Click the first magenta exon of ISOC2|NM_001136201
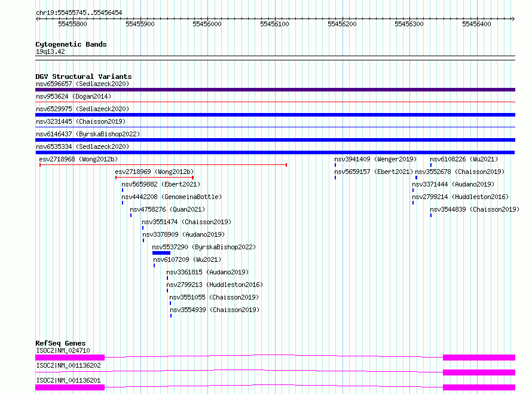The height and width of the screenshot is (394, 532). (70, 387)
